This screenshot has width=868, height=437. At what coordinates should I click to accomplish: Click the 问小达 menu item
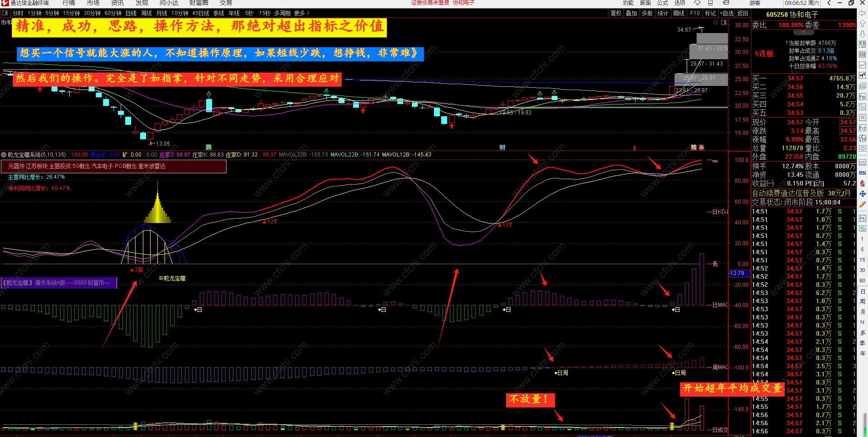pos(169,3)
